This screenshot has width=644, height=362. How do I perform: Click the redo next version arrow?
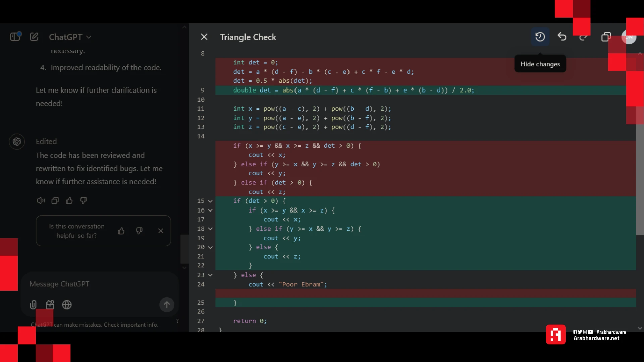point(584,37)
